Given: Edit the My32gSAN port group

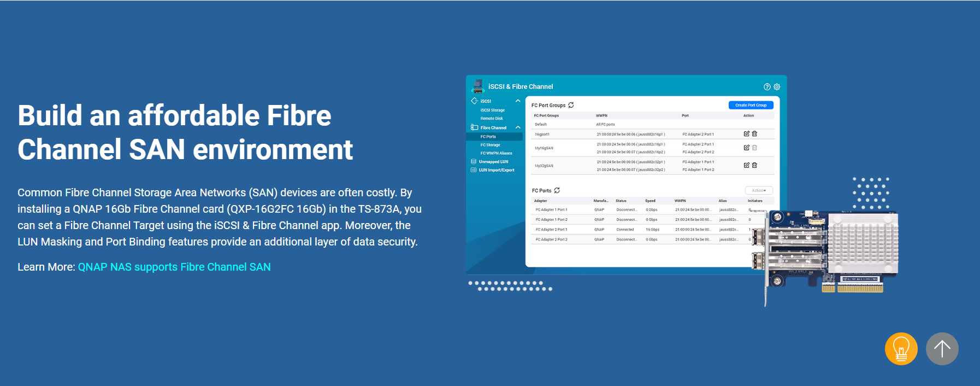Looking at the screenshot, I should [746, 165].
